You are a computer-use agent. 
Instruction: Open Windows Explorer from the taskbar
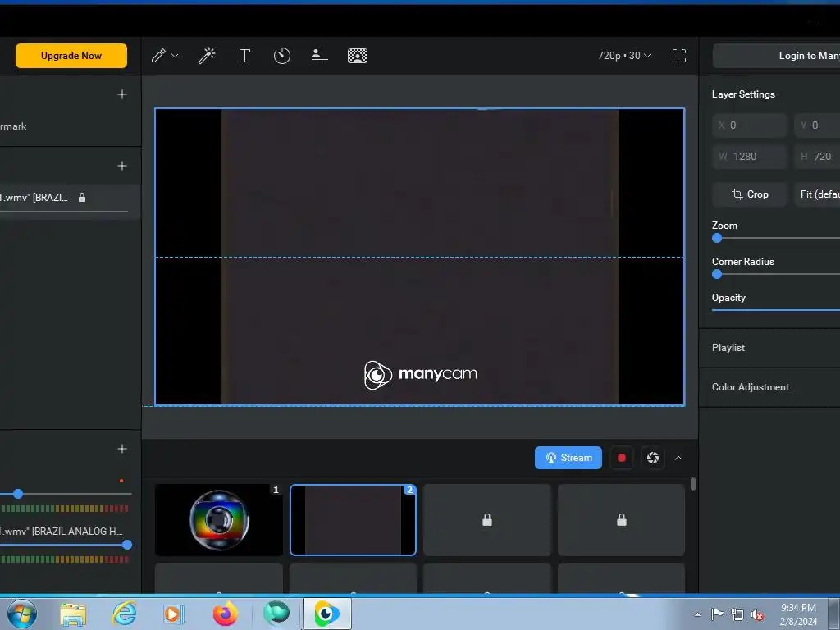point(73,614)
